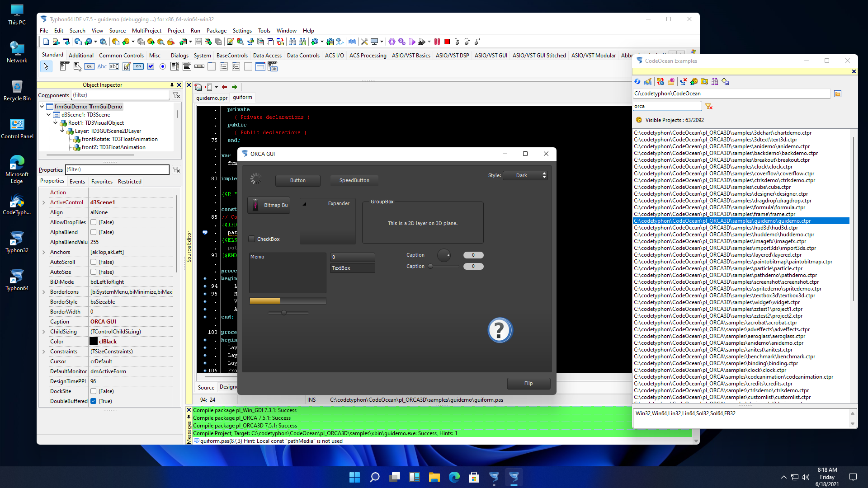Pick the TMemo notepad palette component

tap(126, 66)
